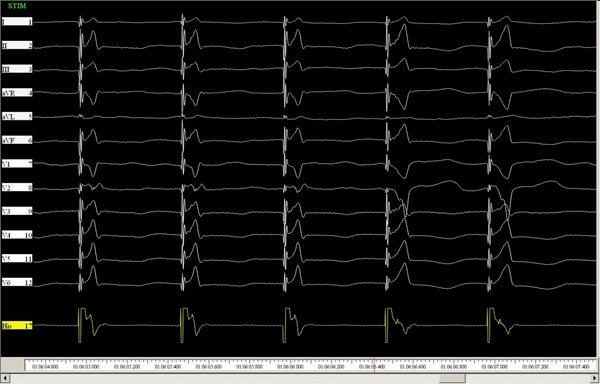Select the V5 channel label
Screen dimensions: 600x384
[x=17, y=259]
